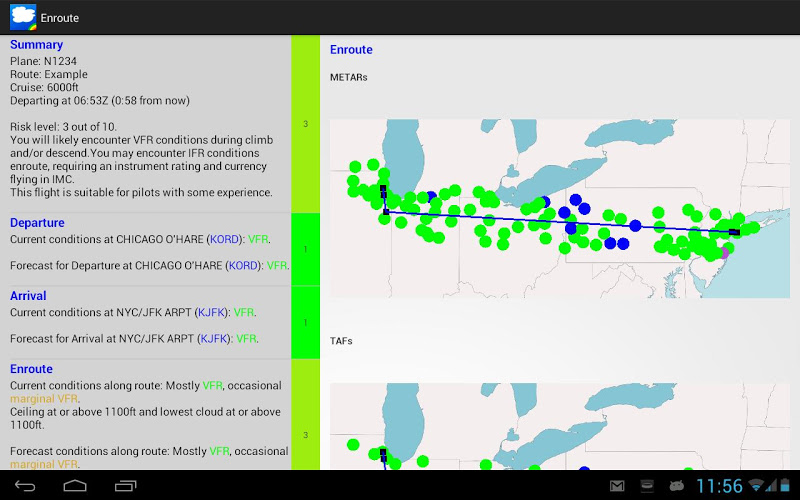800x500 pixels.
Task: Tap 'Ceiling at or above 1100ft' line
Action: coord(145,418)
